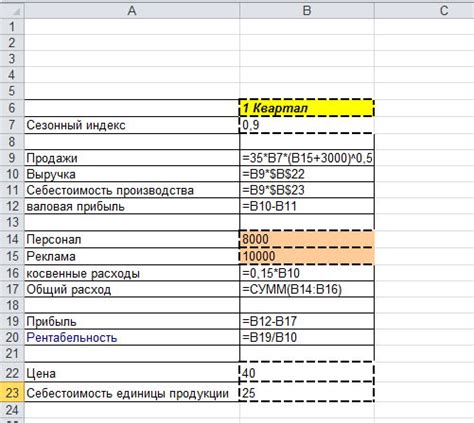The image size is (474, 423).
Task: Click cell 'Реклама'
Action: (x=132, y=256)
